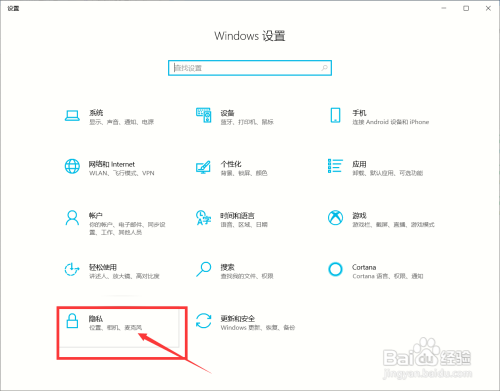Maximize the 设置 window
This screenshot has width=500, height=391.
click(x=466, y=8)
